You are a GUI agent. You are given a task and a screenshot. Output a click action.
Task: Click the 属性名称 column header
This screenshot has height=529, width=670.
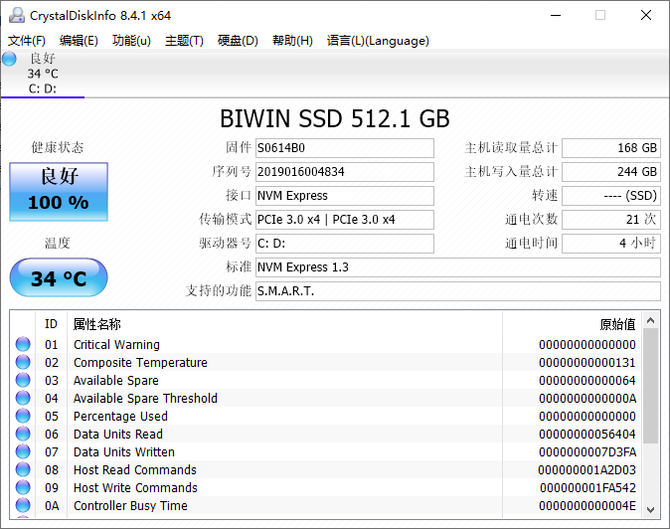pyautogui.click(x=97, y=324)
